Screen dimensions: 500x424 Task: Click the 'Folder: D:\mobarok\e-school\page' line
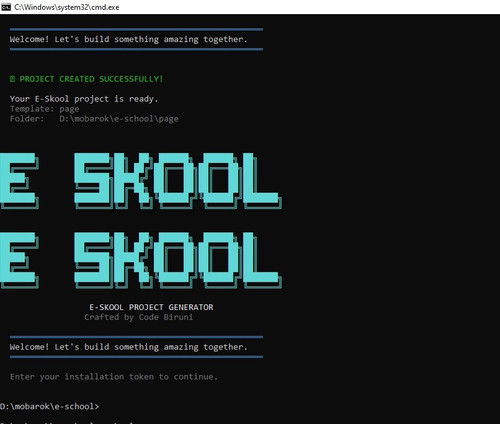94,119
